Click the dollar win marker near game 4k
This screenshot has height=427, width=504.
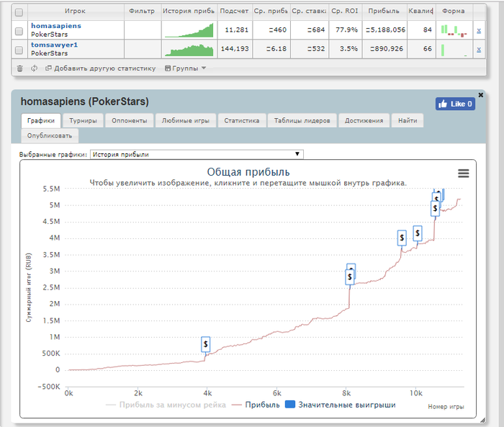205,344
